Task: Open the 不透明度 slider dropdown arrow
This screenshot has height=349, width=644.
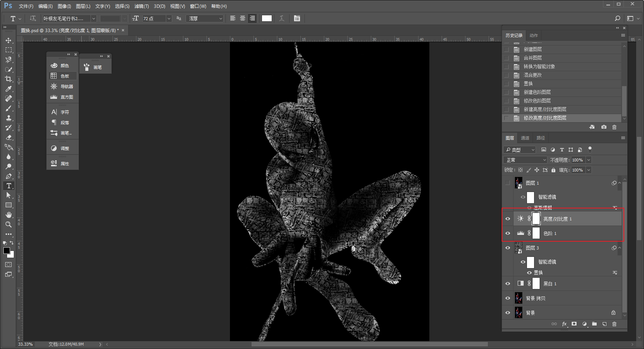Action: (x=588, y=160)
